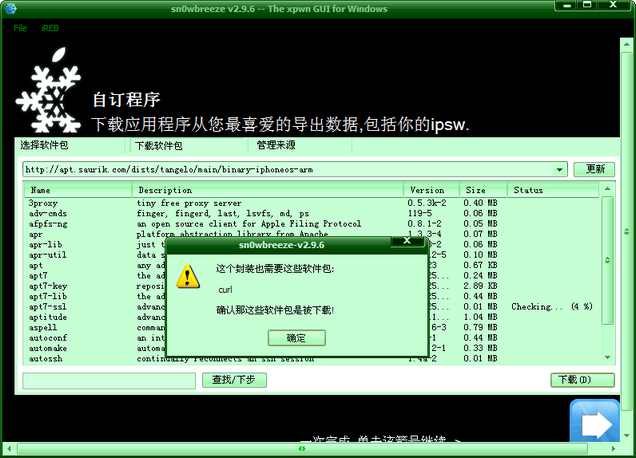Sort by the Status column header

[553, 190]
